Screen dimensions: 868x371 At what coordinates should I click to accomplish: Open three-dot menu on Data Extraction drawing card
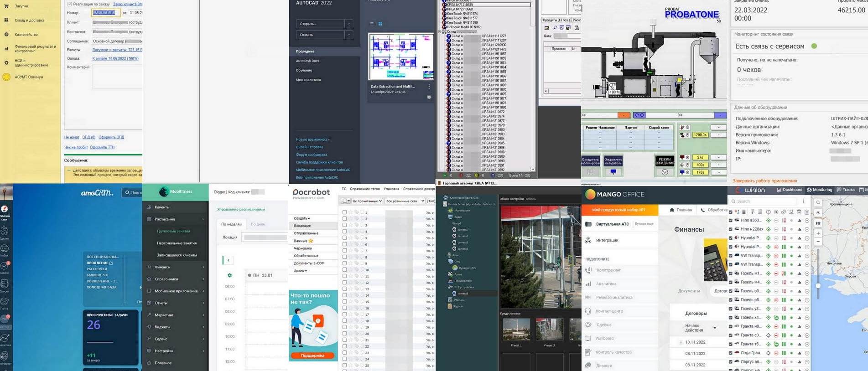[x=429, y=86]
